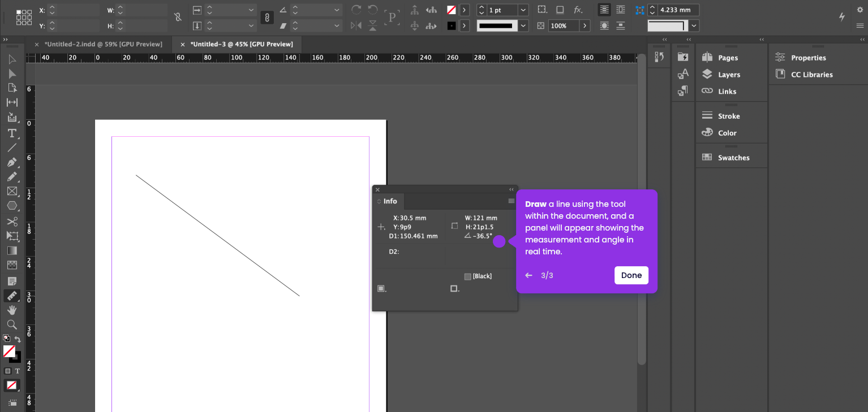Toggle the view mode button in toolbox
This screenshot has width=868, height=412.
coord(12,403)
